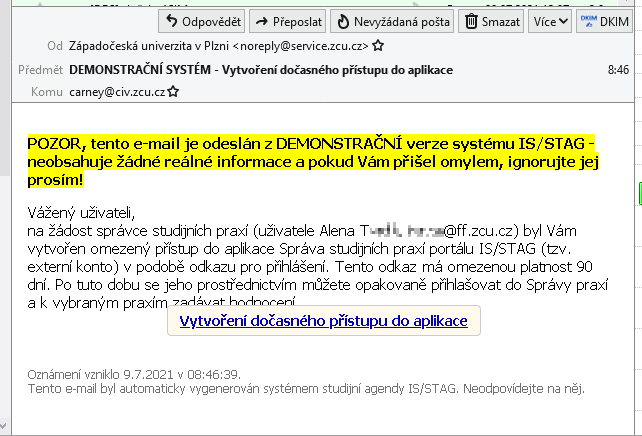Click the message time 8:46
Screen dimensions: 642x436
click(x=618, y=70)
